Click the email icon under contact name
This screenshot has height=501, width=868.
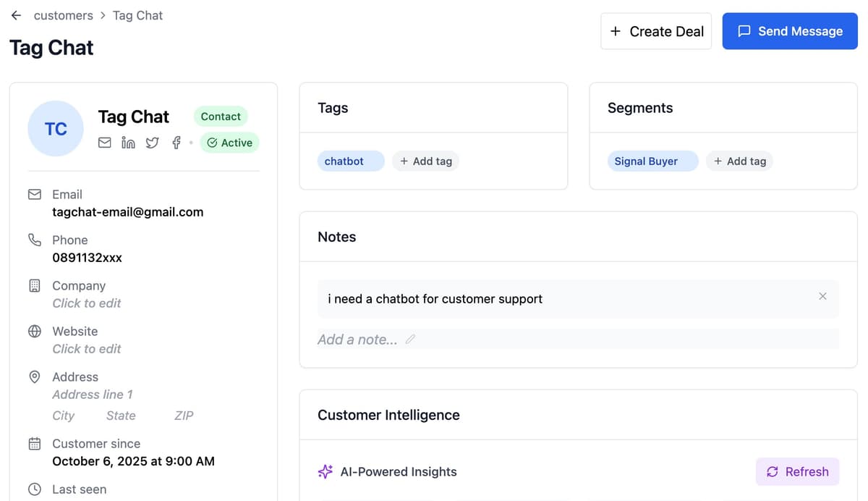tap(105, 143)
